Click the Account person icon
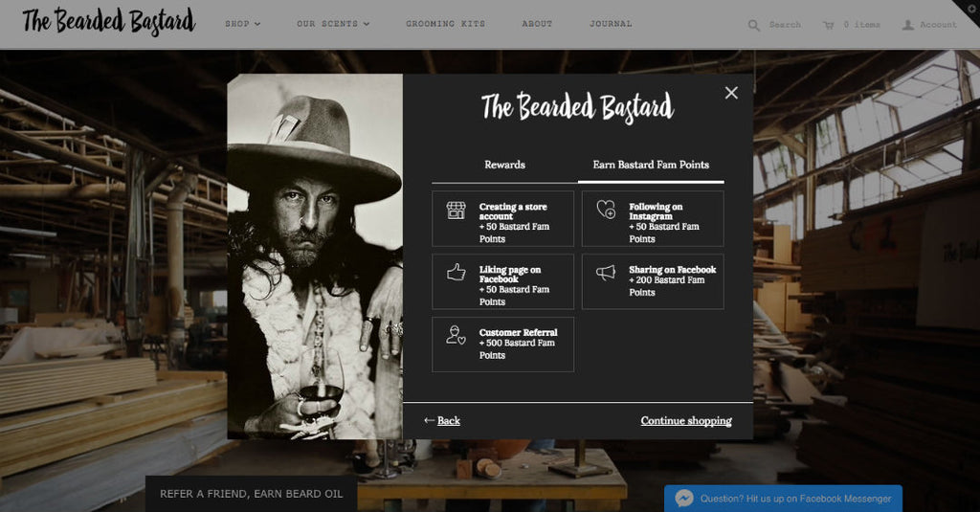The image size is (980, 512). (x=907, y=24)
